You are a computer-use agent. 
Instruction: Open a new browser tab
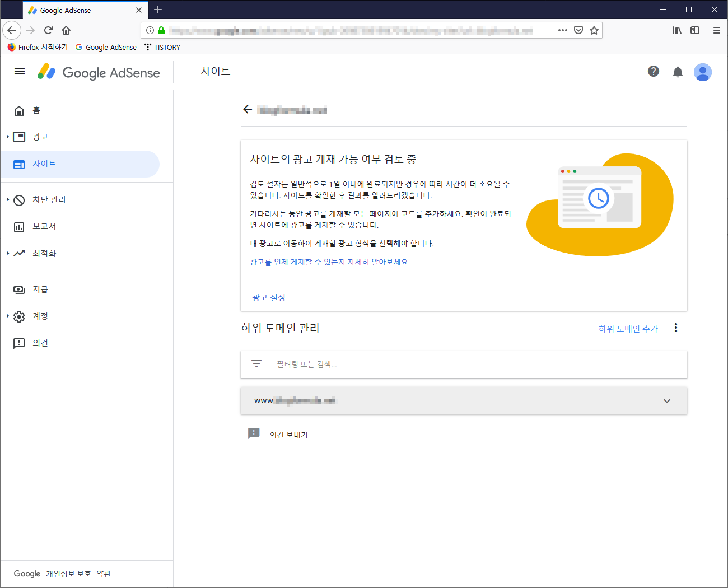(158, 10)
